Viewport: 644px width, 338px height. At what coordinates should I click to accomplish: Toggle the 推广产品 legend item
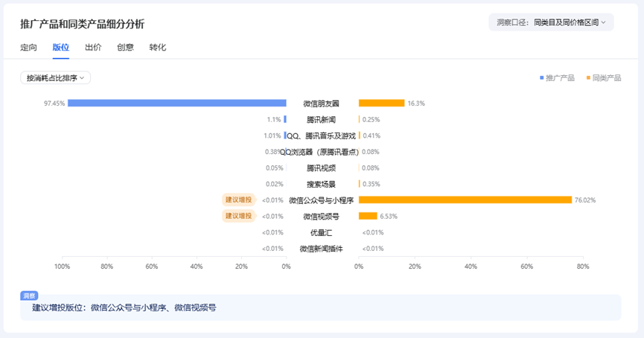click(x=557, y=77)
